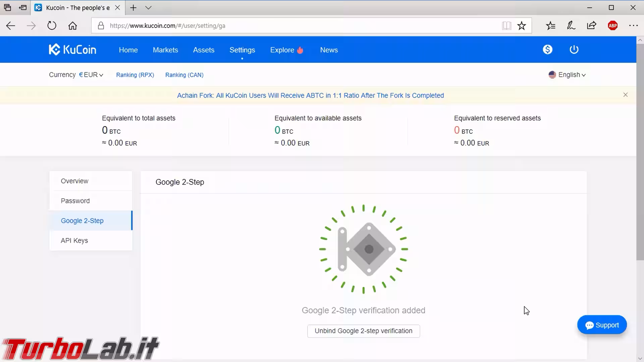Click the favorites star in address bar
The height and width of the screenshot is (362, 644).
pyautogui.click(x=521, y=25)
